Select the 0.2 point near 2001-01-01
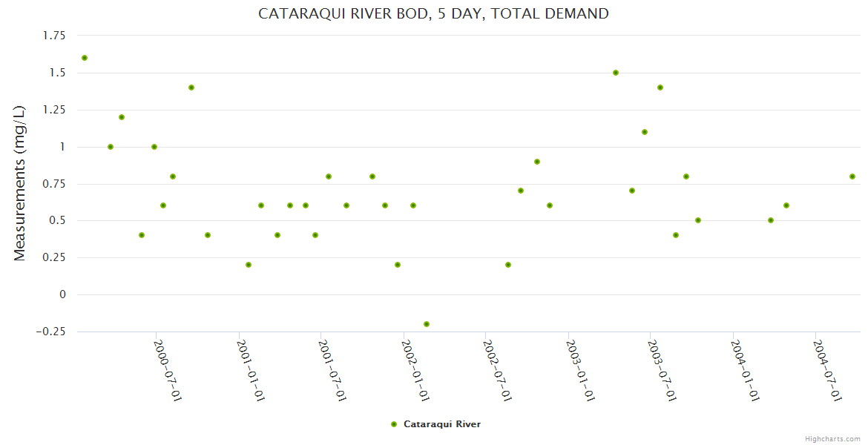The width and height of the screenshot is (868, 445). [x=249, y=265]
